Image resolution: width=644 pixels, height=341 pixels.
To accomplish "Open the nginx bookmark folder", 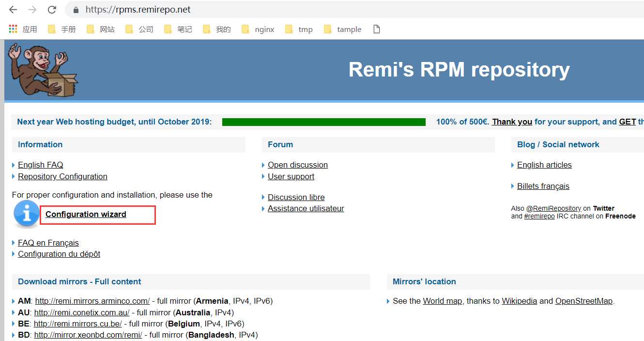I will coord(258,29).
